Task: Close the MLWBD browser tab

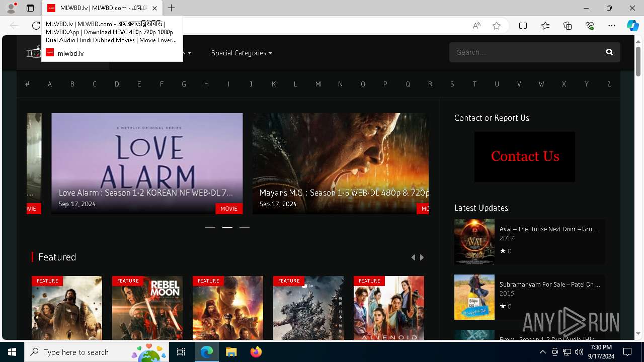Action: coord(154,8)
